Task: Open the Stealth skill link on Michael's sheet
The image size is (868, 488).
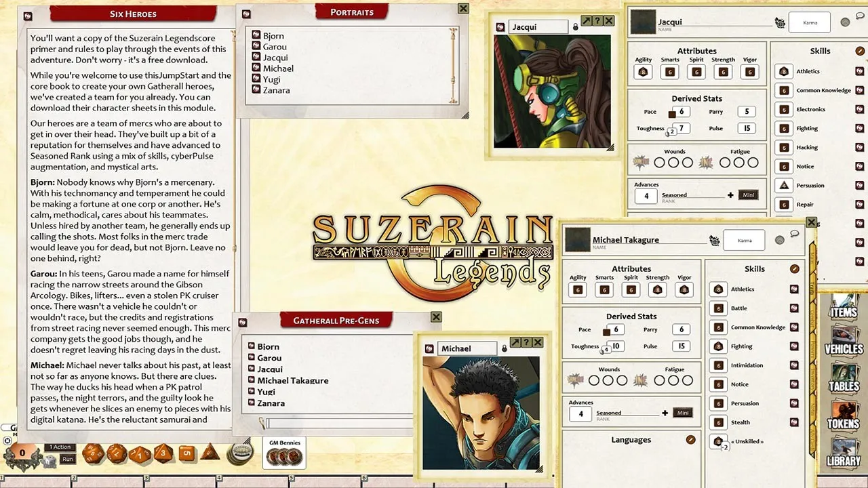Action: coord(794,422)
